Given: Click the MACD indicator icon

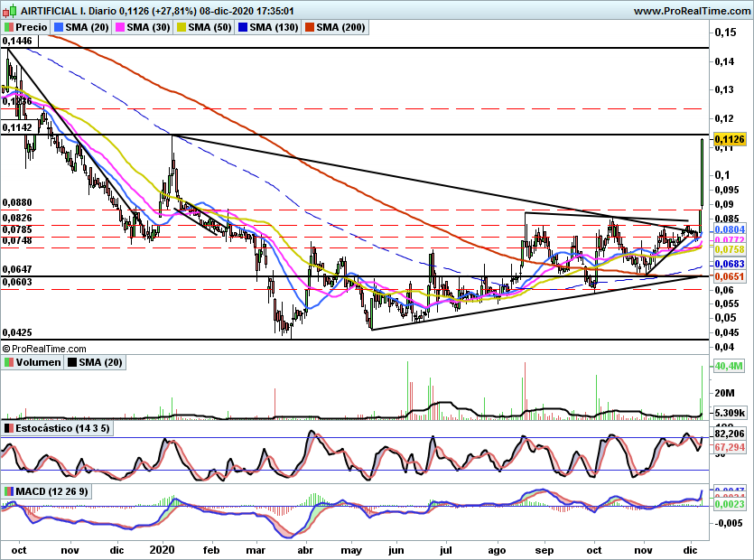Looking at the screenshot, I should click(x=9, y=491).
